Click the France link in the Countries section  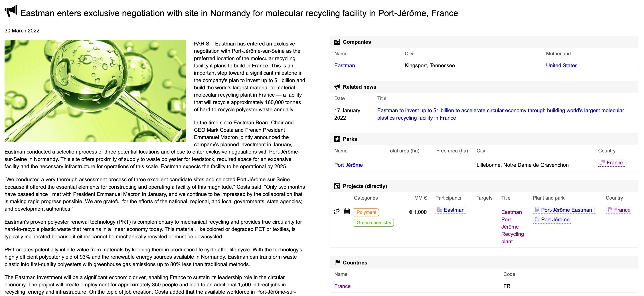pyautogui.click(x=342, y=286)
